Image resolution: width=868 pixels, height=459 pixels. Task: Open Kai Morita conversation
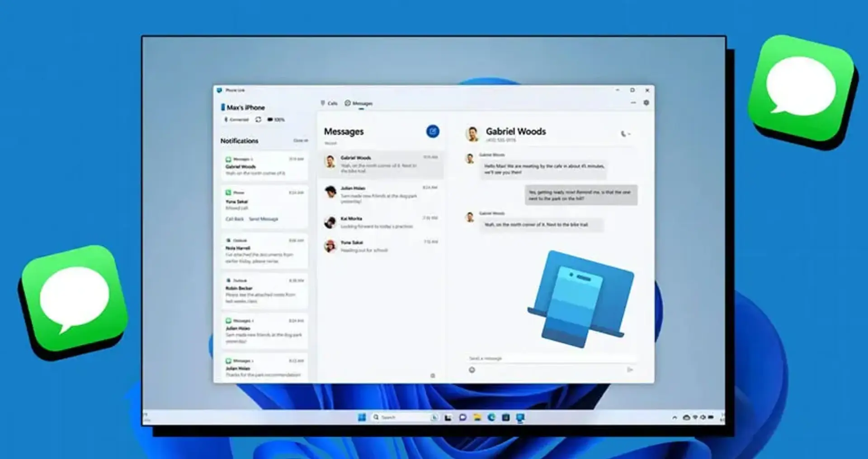381,222
